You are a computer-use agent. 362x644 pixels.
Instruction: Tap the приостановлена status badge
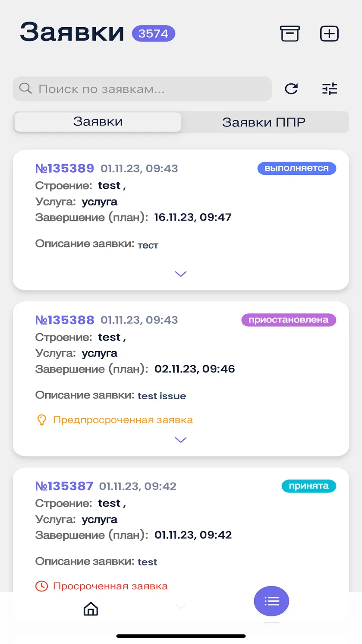289,320
